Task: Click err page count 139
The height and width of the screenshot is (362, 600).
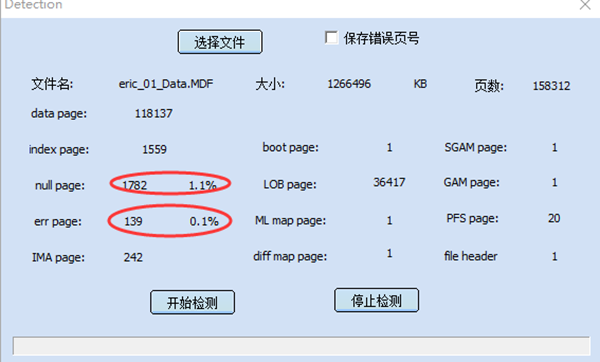Action: pos(133,221)
